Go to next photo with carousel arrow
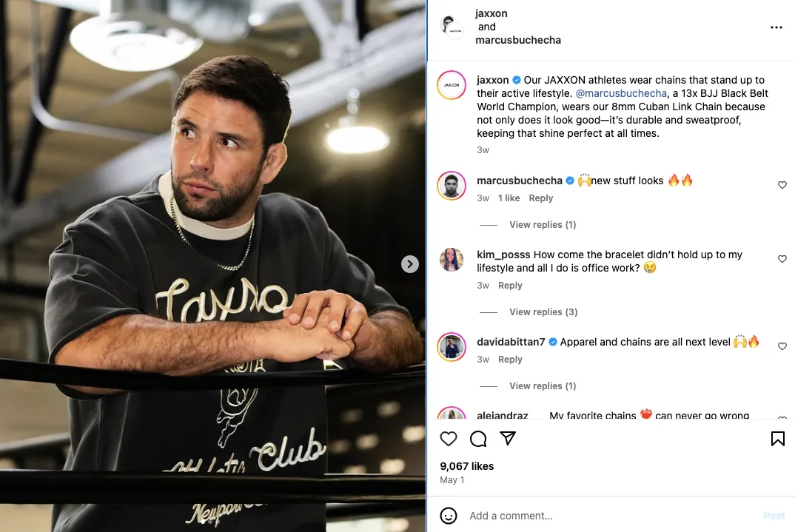Viewport: 795px width, 532px height. pyautogui.click(x=410, y=264)
